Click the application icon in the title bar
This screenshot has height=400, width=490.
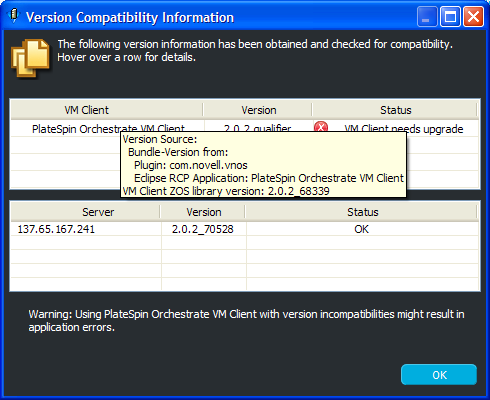point(13,16)
